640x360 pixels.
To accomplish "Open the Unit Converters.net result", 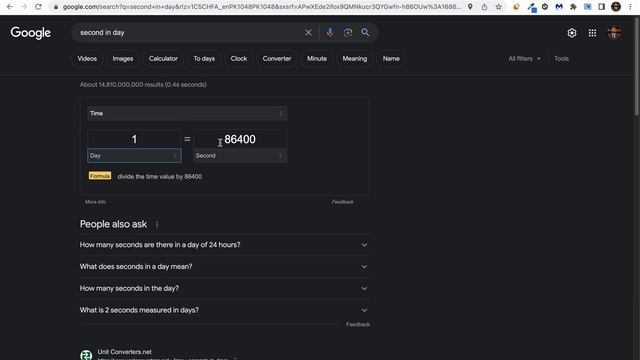I will click(124, 352).
